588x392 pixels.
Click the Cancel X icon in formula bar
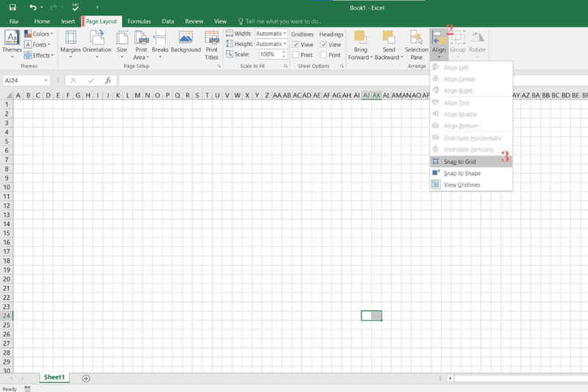coord(73,80)
